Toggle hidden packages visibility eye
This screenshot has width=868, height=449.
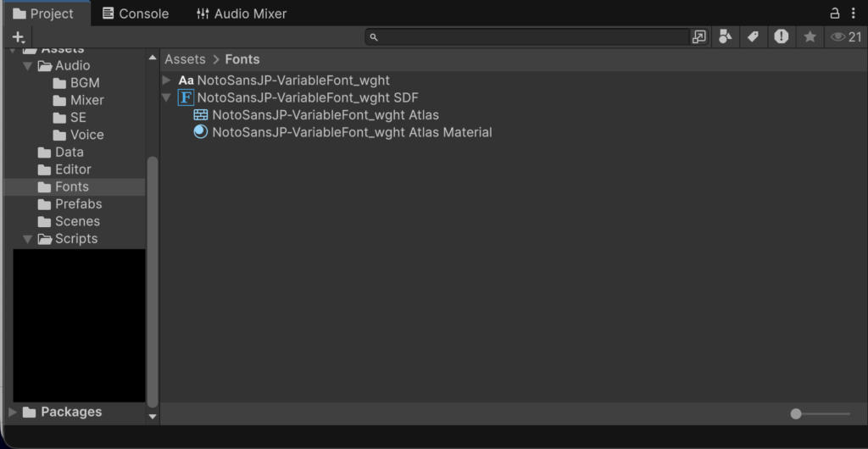point(846,37)
